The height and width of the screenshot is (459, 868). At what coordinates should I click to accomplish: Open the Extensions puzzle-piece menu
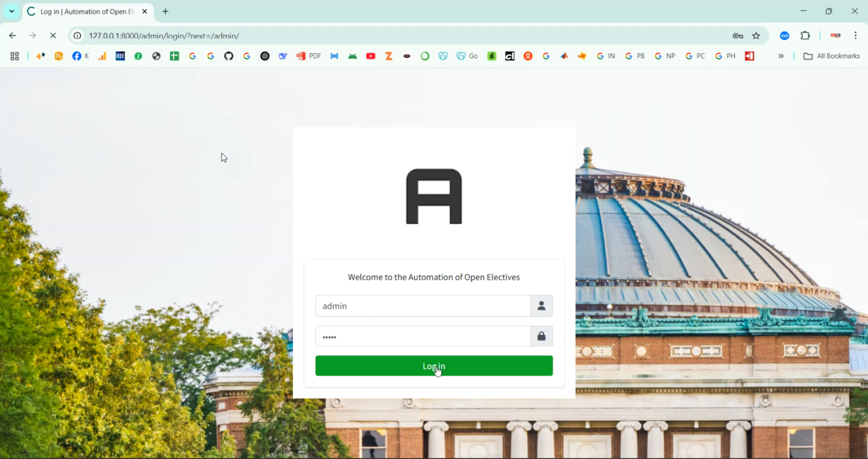(805, 36)
